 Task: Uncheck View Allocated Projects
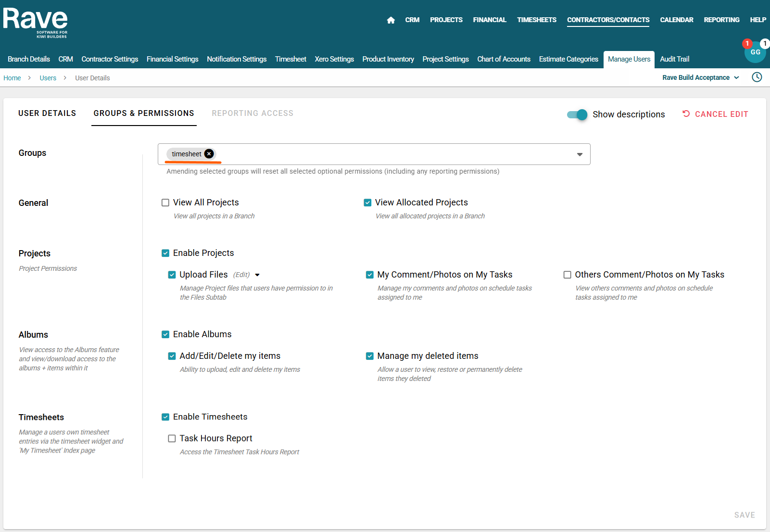click(367, 203)
